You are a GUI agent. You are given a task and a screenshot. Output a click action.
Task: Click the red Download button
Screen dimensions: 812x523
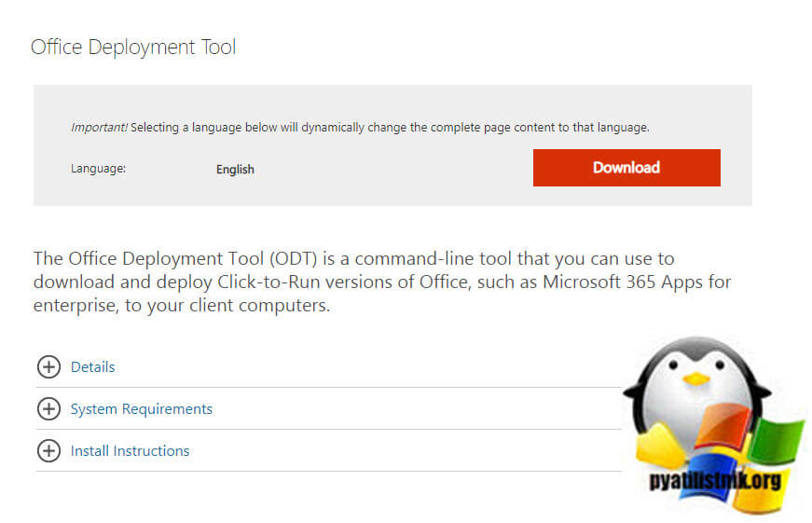626,168
